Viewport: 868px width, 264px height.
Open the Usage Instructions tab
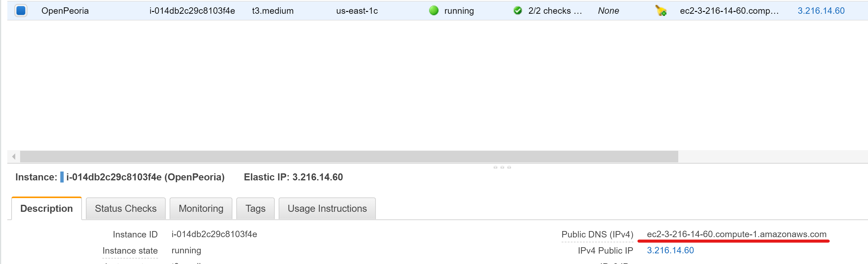[x=327, y=208]
